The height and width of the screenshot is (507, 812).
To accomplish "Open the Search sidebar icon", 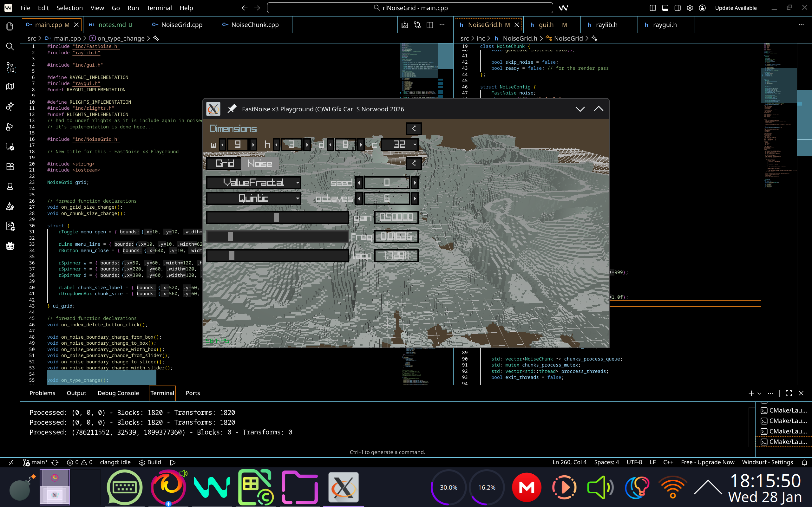I will click(10, 46).
